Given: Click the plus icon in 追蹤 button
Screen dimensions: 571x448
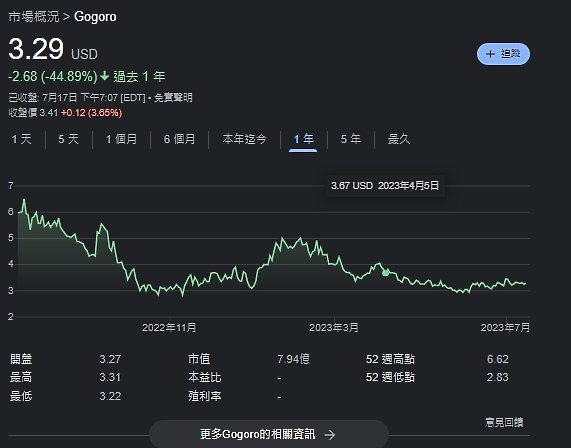Looking at the screenshot, I should (490, 54).
